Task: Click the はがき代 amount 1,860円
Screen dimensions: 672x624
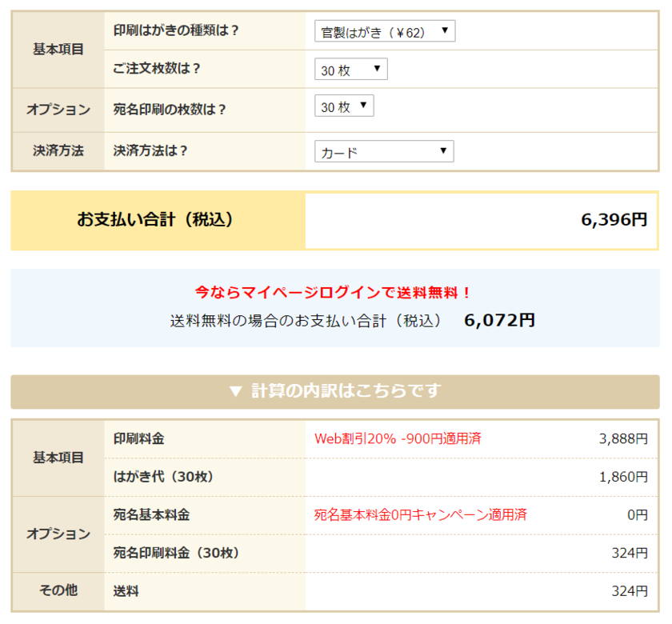Action: tap(622, 477)
